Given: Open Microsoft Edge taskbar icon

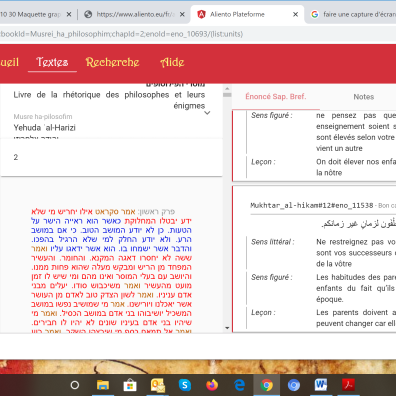Looking at the screenshot, I should [x=239, y=385].
